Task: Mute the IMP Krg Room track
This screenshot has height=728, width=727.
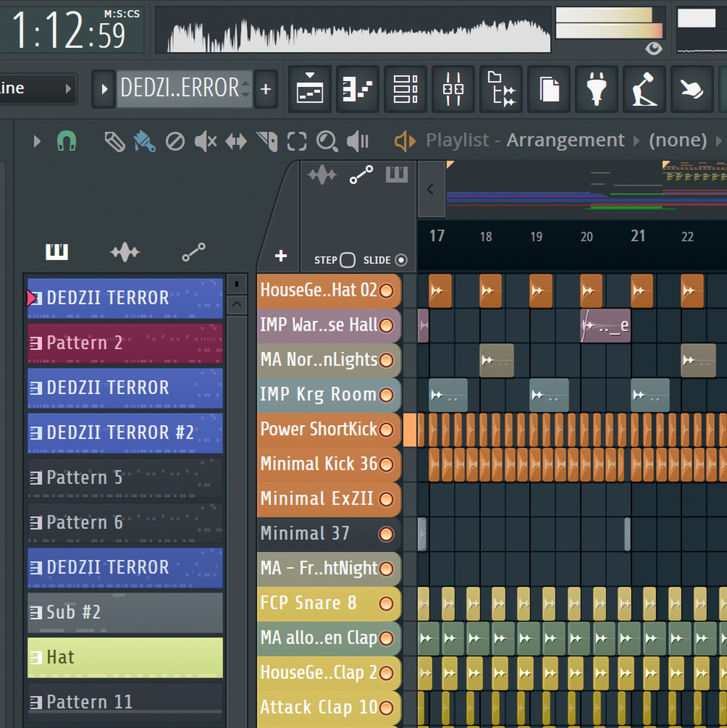Action: (x=386, y=395)
